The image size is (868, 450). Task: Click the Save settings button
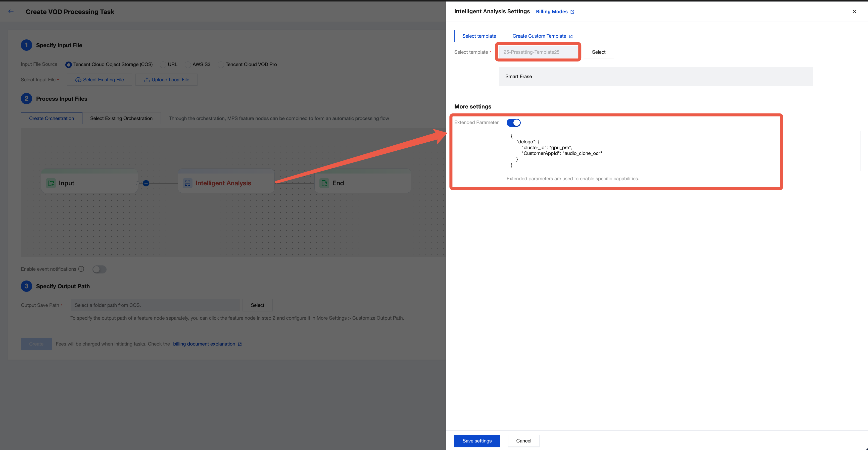pos(477,440)
